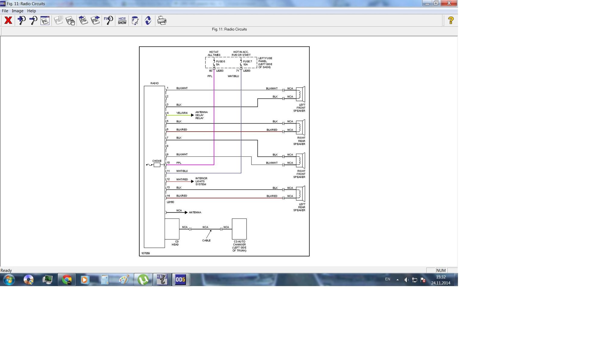The width and height of the screenshot is (603, 364).
Task: Click the fit figure to window icon
Action: point(45,20)
